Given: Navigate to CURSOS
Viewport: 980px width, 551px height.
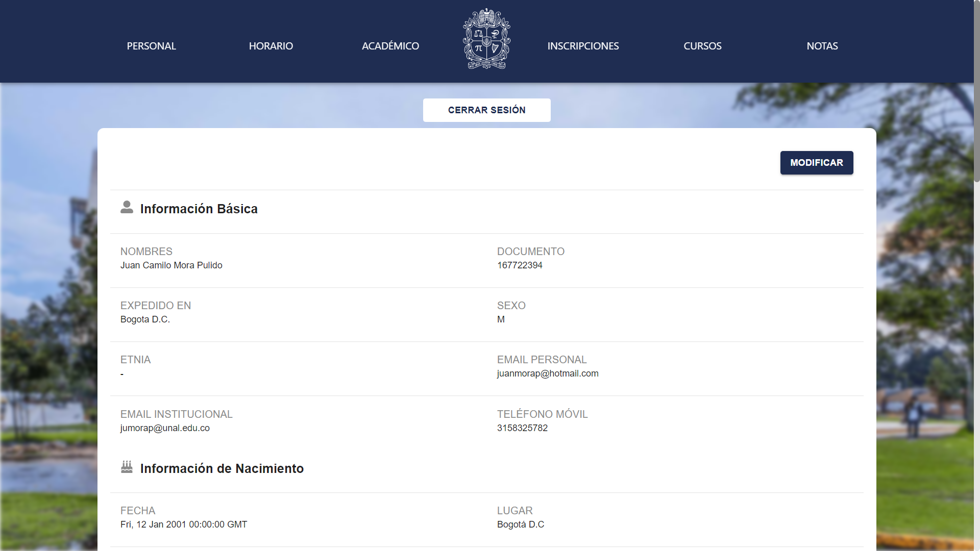Looking at the screenshot, I should [x=702, y=46].
